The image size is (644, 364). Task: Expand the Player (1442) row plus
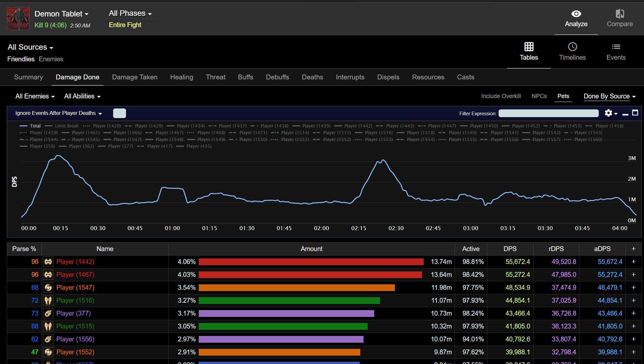(x=633, y=262)
